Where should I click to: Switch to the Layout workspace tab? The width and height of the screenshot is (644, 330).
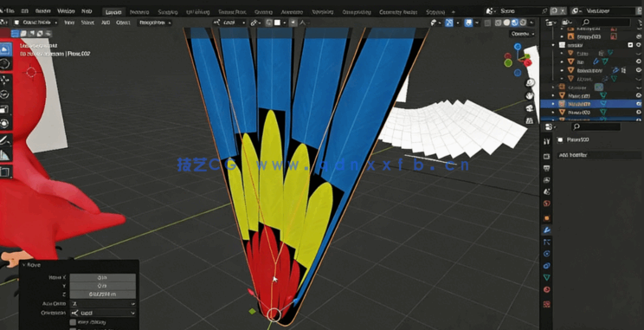tap(113, 11)
